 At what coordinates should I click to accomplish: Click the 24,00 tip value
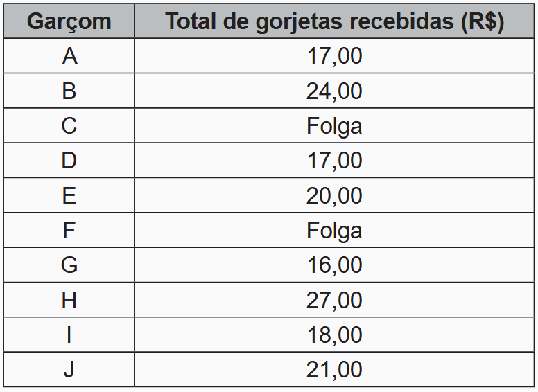[x=334, y=91]
